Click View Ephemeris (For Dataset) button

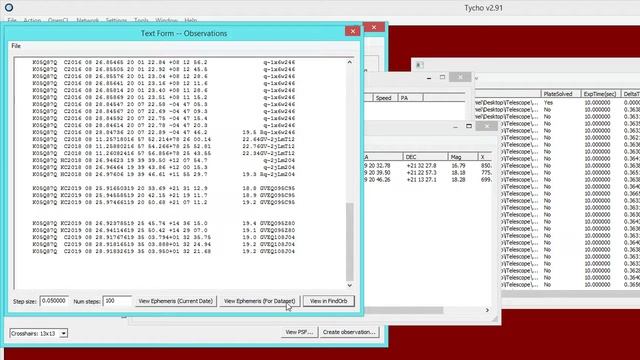pos(260,301)
